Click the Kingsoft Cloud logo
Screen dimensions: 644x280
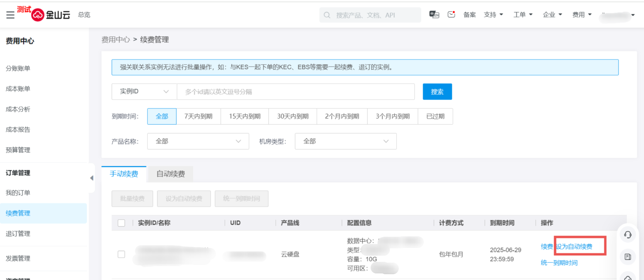[51, 15]
